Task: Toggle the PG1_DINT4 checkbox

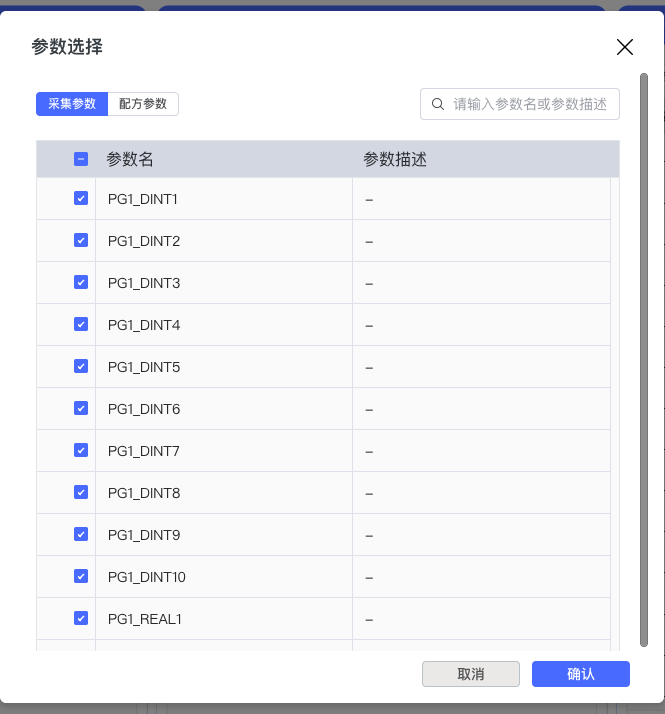Action: coord(81,325)
